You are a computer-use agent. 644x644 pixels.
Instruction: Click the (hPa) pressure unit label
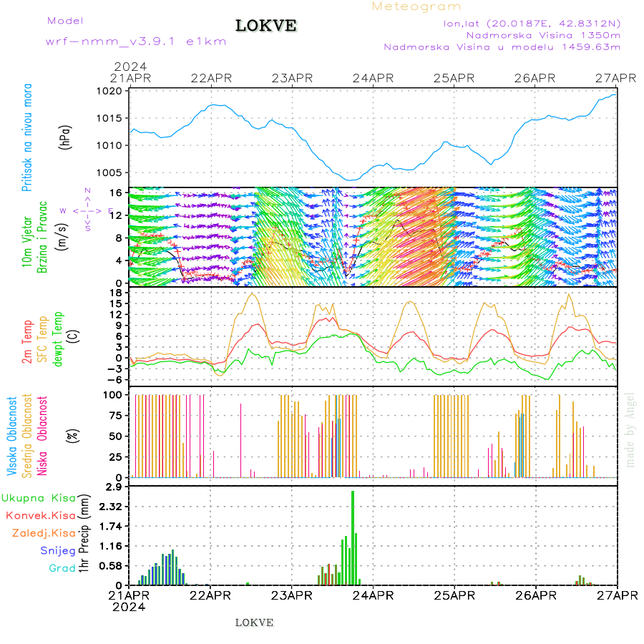coord(65,137)
